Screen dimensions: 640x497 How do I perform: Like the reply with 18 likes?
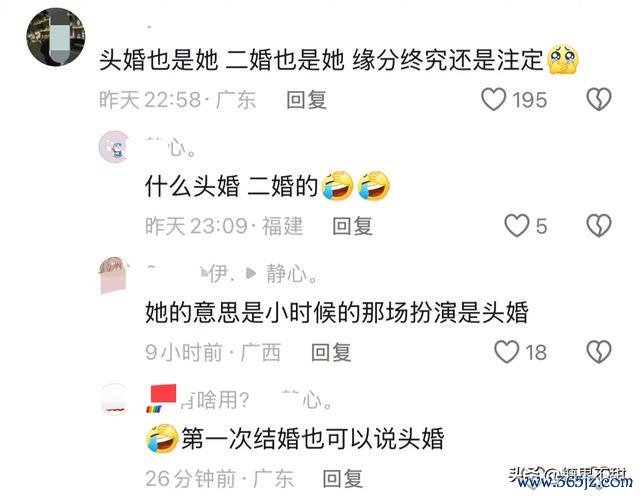[x=507, y=352]
